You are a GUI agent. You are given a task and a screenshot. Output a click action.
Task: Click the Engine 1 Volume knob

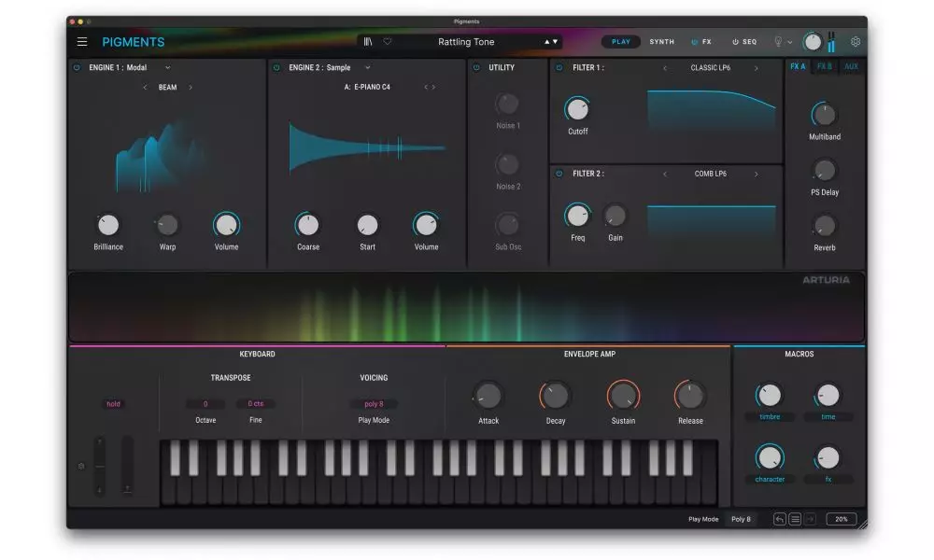(x=226, y=225)
